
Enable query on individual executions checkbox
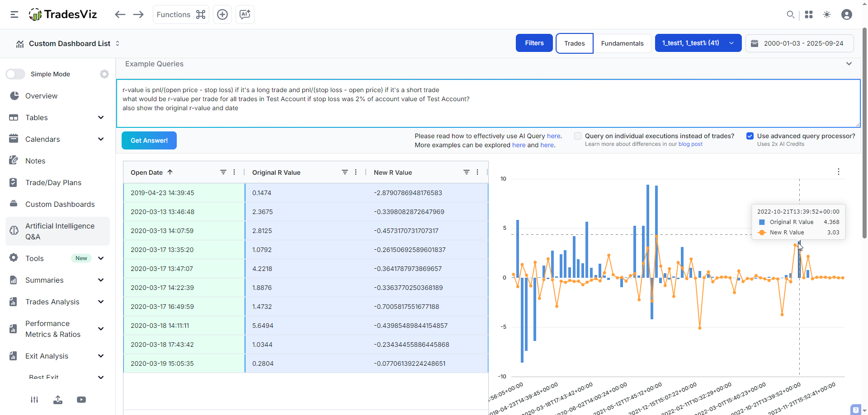[x=578, y=136]
